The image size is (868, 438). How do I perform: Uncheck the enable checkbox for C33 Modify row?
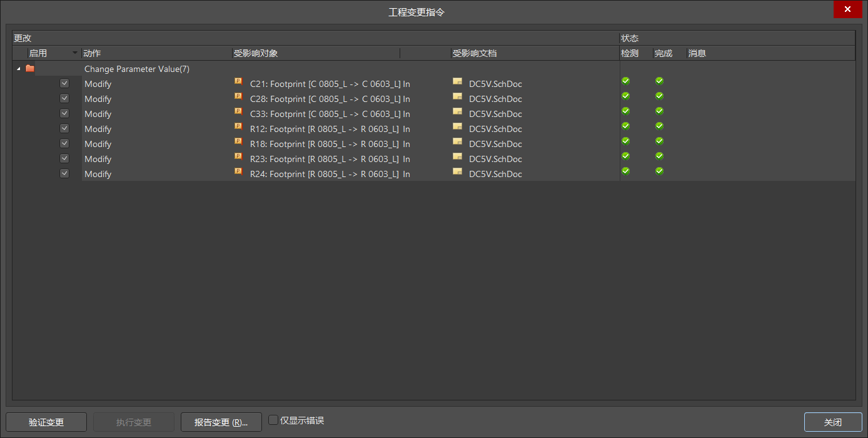point(64,113)
